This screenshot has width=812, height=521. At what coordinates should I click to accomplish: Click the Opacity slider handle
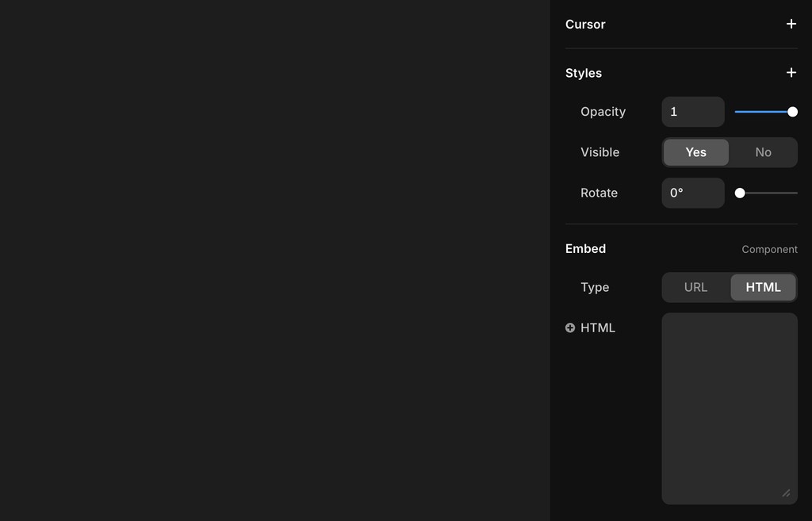(791, 112)
